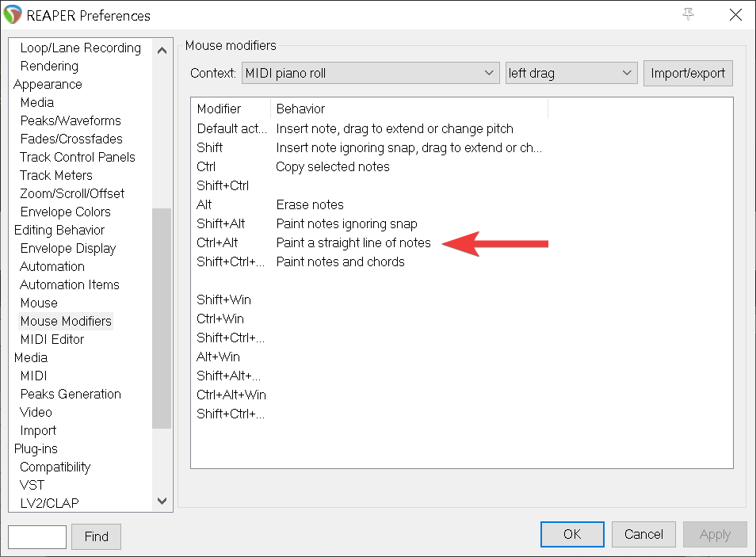Screen dimensions: 756x557
Task: Select Editing Behavior in sidebar
Action: click(59, 230)
